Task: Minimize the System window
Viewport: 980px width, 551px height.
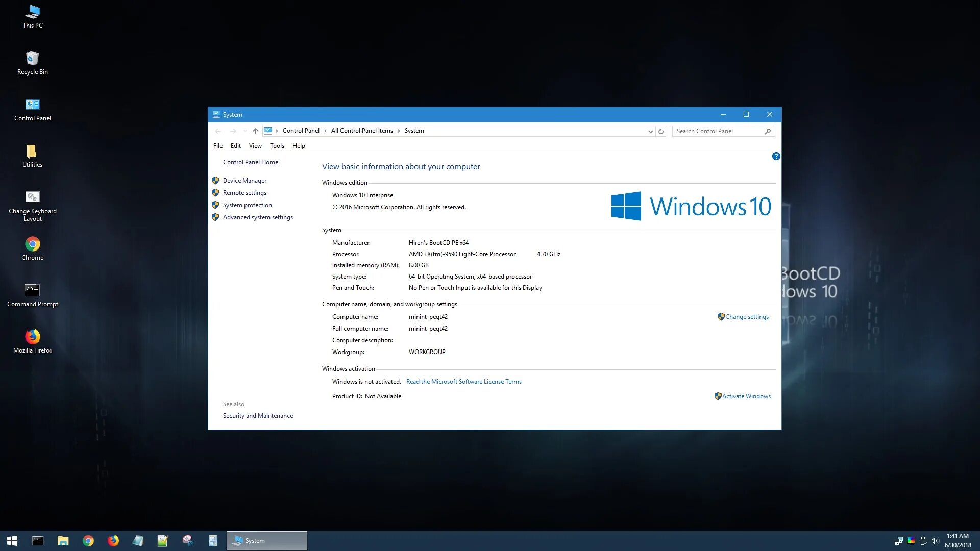Action: [723, 114]
